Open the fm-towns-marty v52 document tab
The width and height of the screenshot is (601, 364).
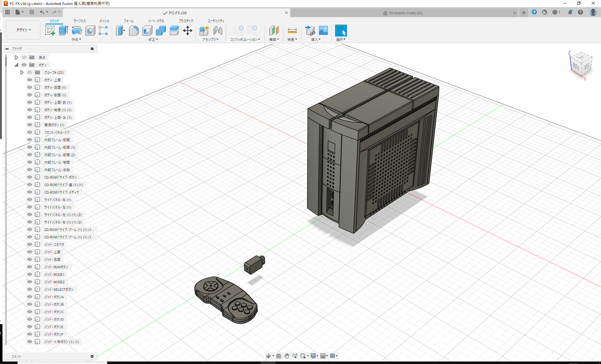(x=405, y=13)
